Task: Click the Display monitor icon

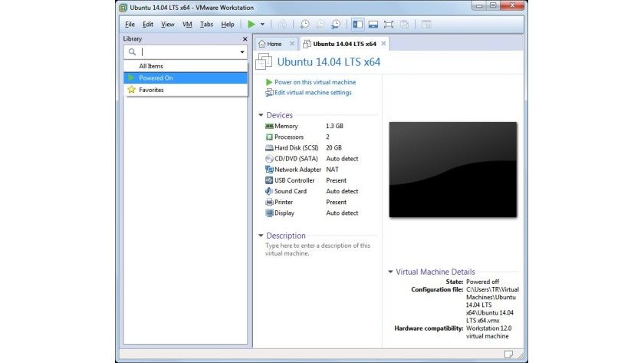Action: 269,213
